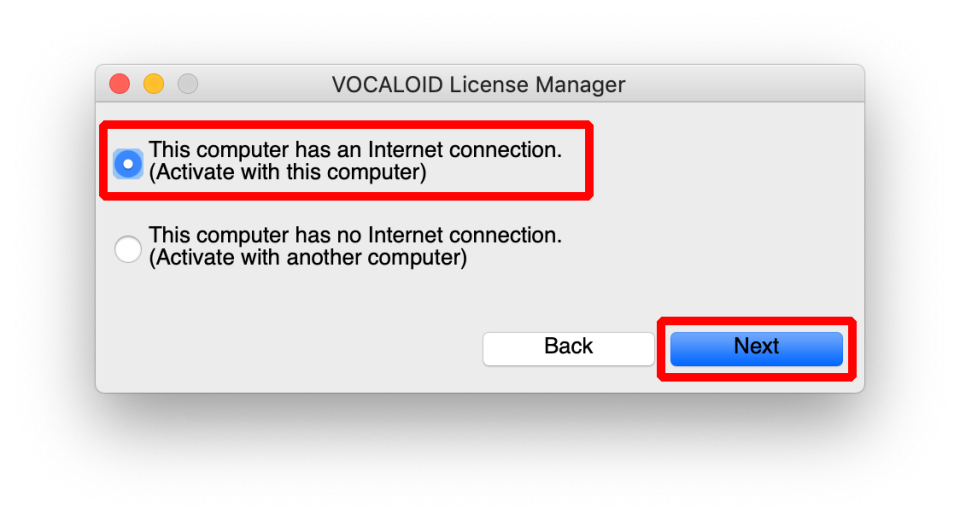The width and height of the screenshot is (960, 519).
Task: Click the VOCALOID License Manager title text
Action: pos(478,85)
